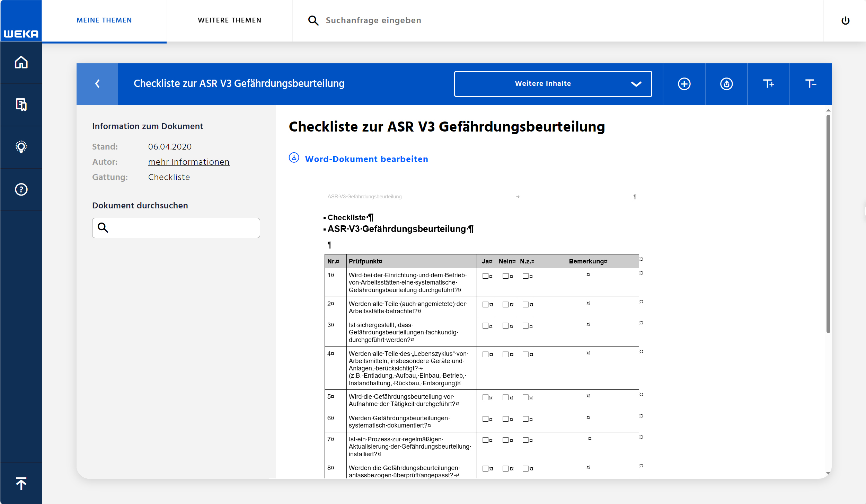Click the document vertical scrollbar thumb
This screenshot has height=504, width=866.
click(828, 224)
